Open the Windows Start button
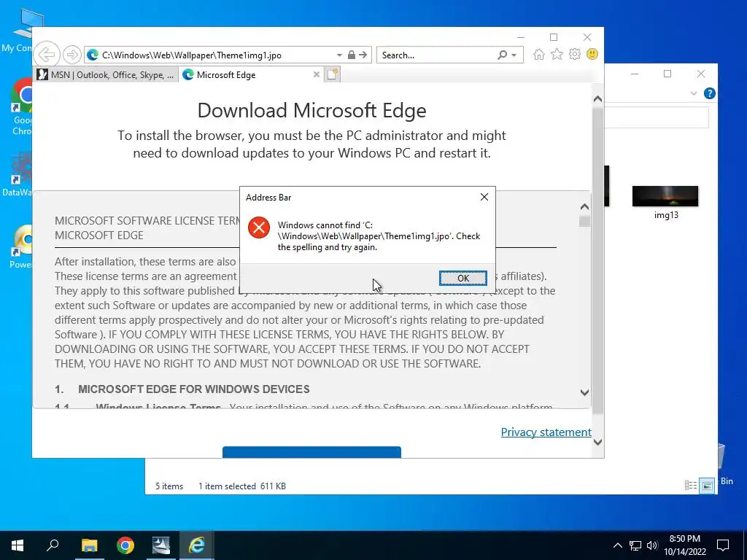This screenshot has width=747, height=560. point(18,545)
